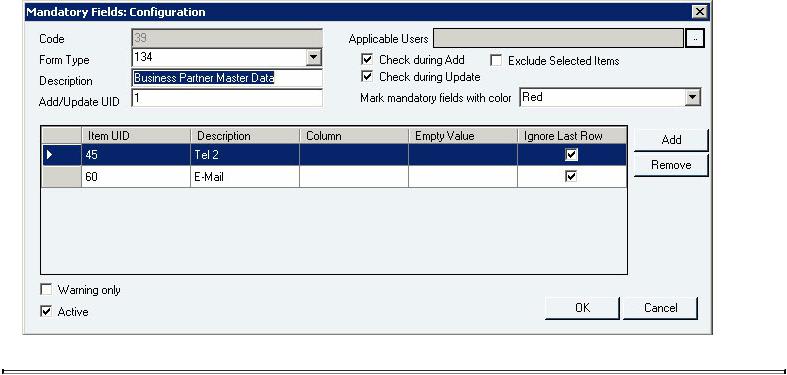Click the Item UID column header
787x375 pixels.
136,136
